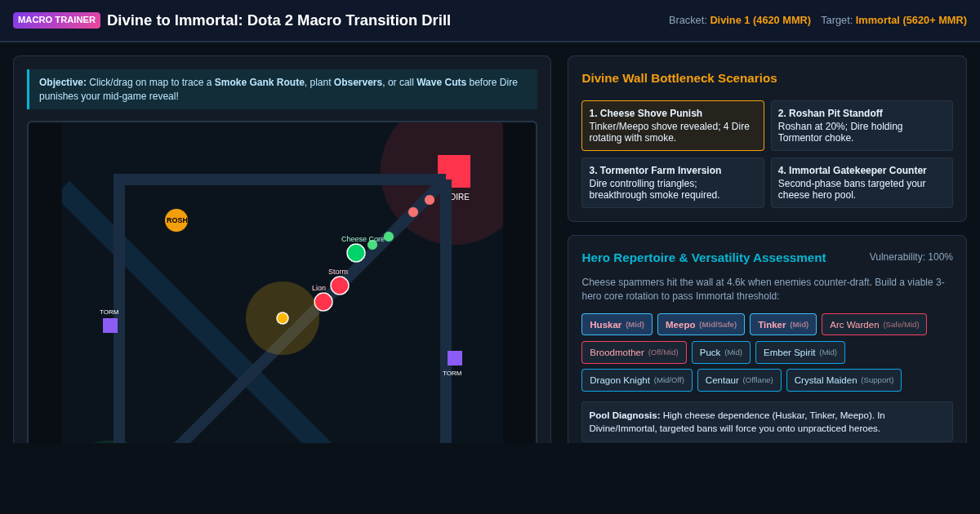Click the Immortal (5620+ MMR) target text
Screen dimensions: 980x514
tap(911, 20)
